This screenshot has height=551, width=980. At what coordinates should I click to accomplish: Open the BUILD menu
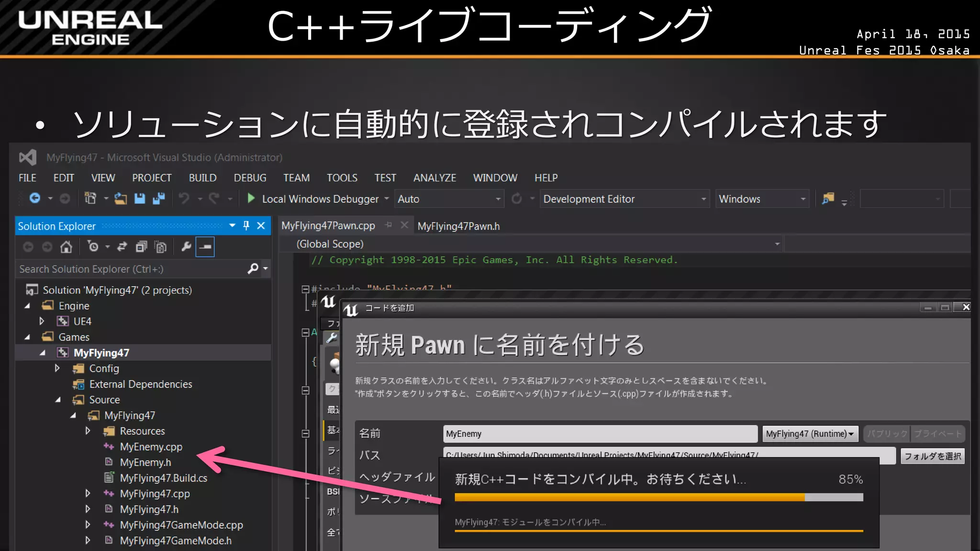[202, 178]
